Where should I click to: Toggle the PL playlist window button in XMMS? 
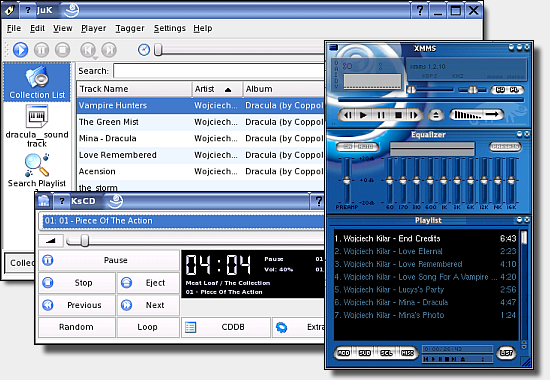(514, 90)
